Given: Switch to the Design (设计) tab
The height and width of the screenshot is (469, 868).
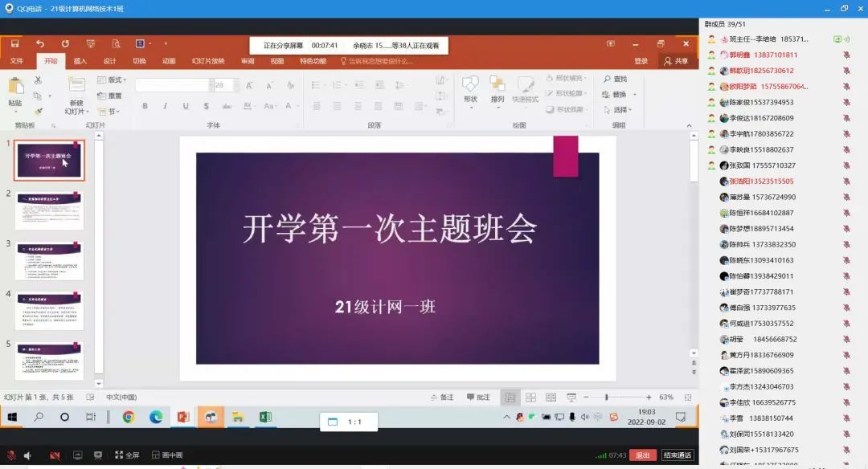Looking at the screenshot, I should 109,61.
